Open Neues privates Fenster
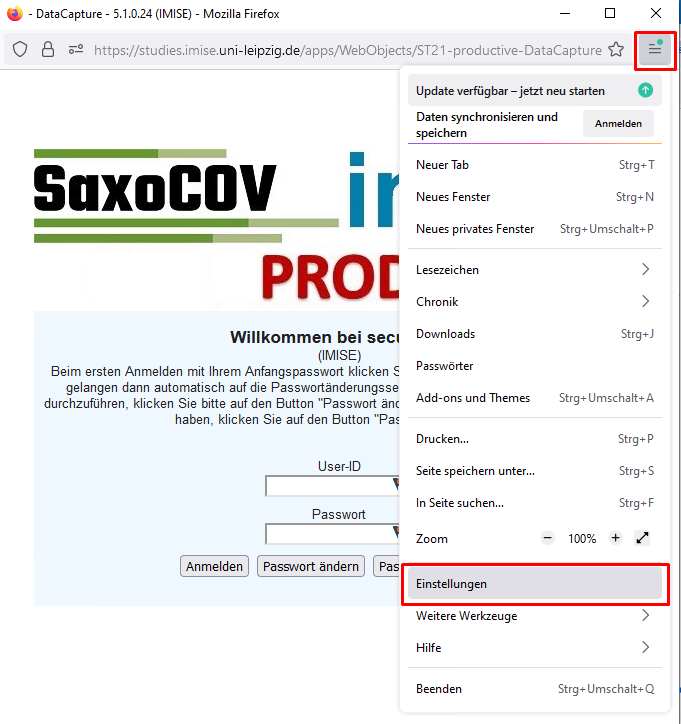This screenshot has height=724, width=681. (535, 229)
